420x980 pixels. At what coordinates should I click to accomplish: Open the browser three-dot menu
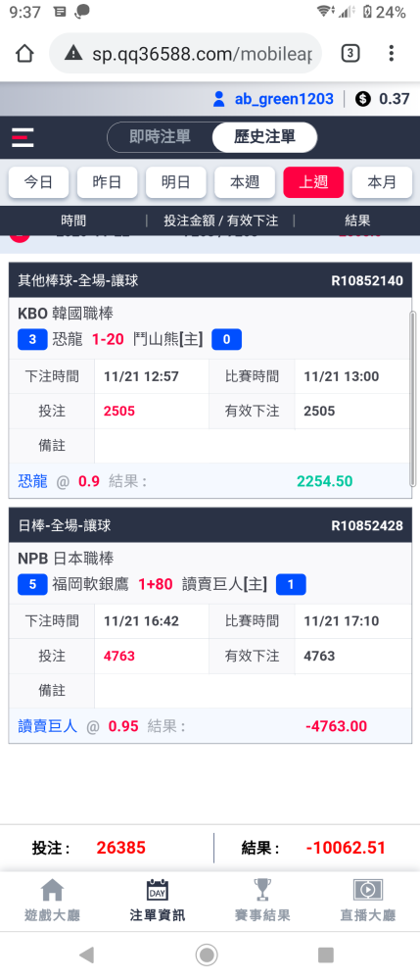392,54
